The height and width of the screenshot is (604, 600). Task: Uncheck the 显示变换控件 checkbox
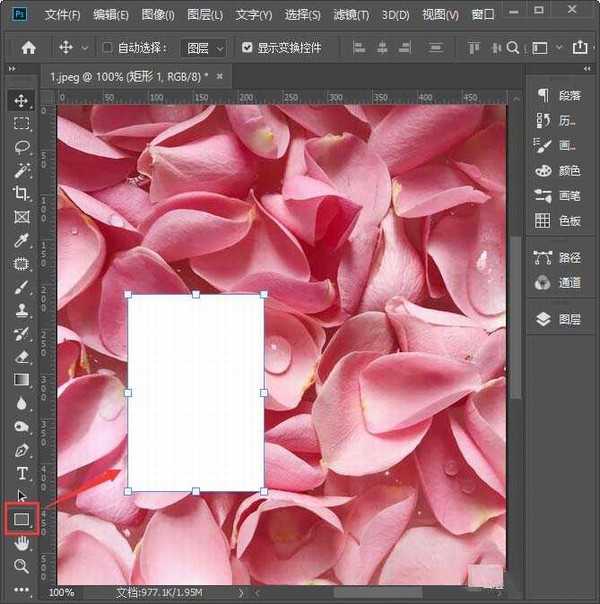click(x=247, y=47)
